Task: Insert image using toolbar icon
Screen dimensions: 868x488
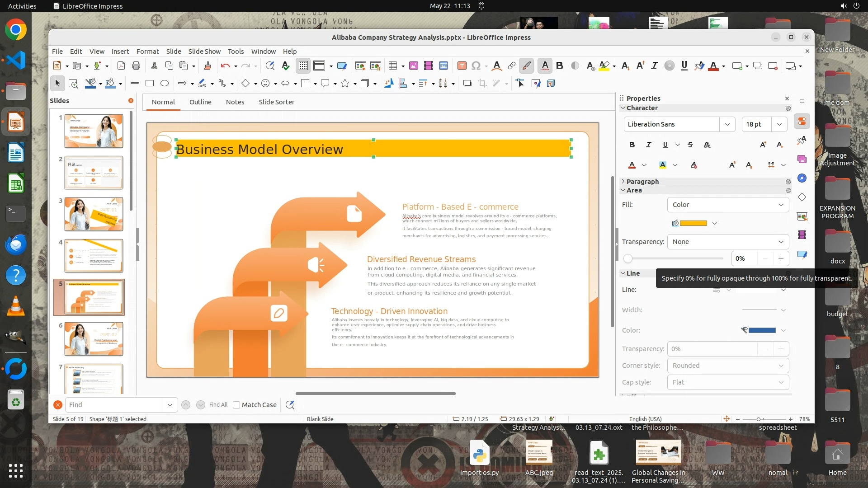Action: (413, 66)
